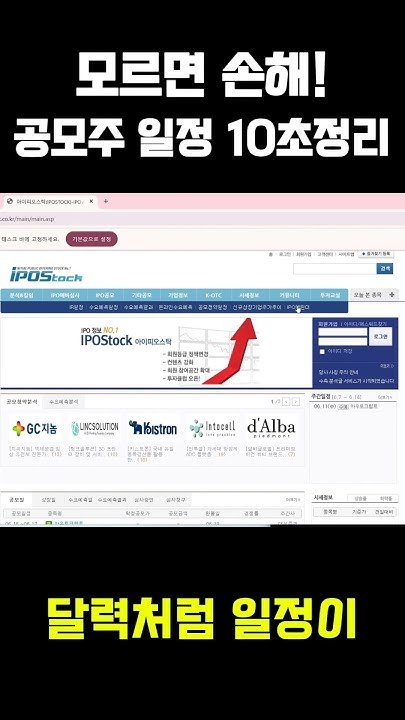Click the browser address bar
This screenshot has height=720, width=405.
pyautogui.click(x=202, y=219)
